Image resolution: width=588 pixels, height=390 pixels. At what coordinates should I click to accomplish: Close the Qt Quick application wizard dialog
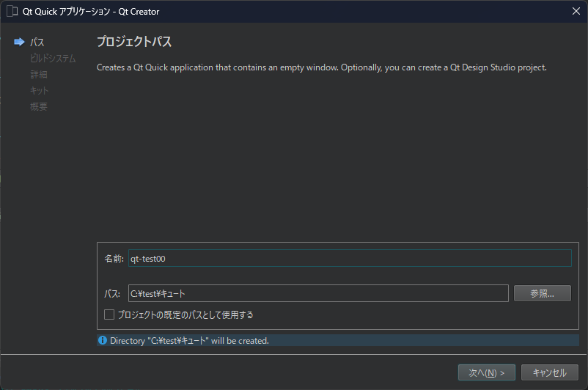(576, 11)
